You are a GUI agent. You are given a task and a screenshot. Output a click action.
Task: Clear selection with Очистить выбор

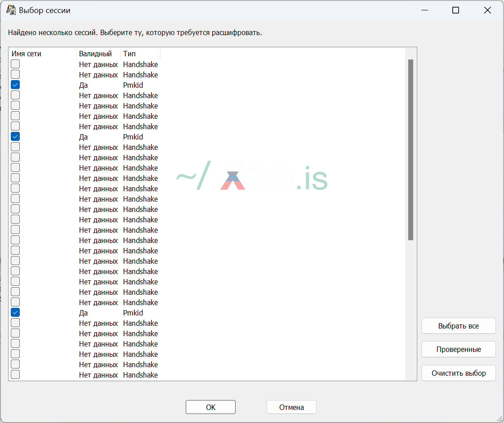(459, 373)
